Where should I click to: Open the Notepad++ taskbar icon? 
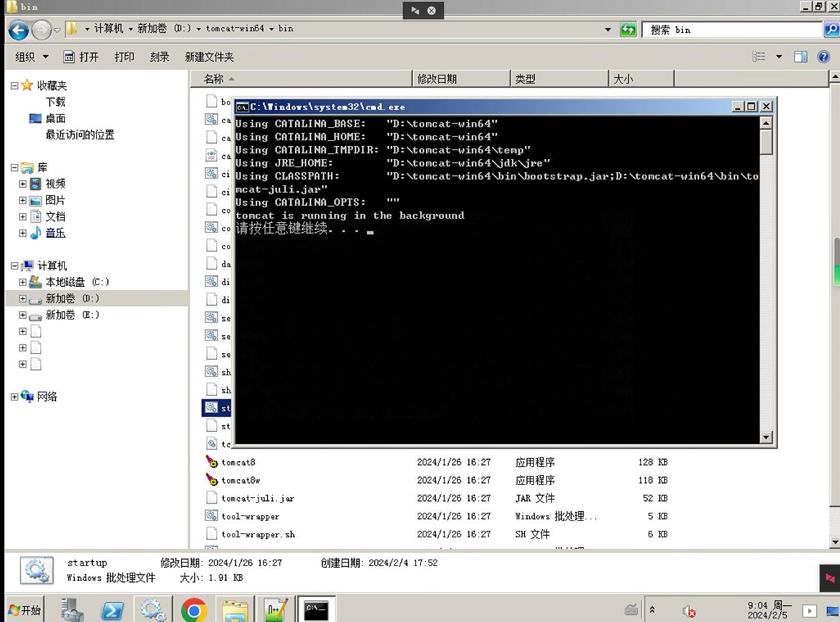tap(275, 610)
